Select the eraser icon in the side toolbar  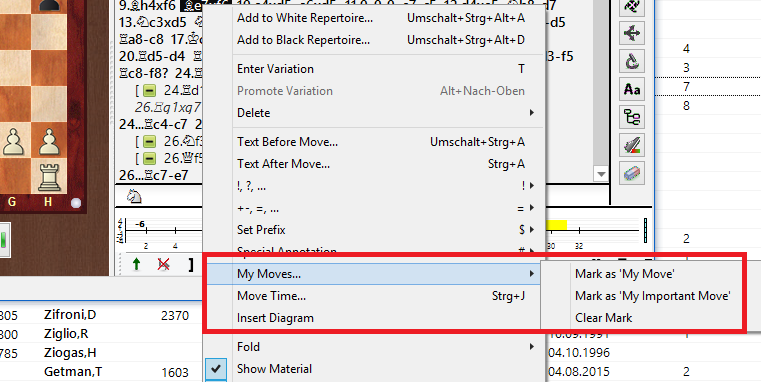pos(631,173)
